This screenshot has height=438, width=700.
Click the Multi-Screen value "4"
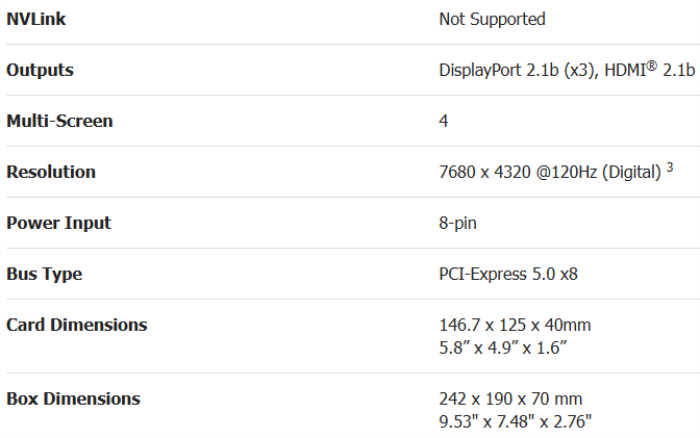coord(444,121)
